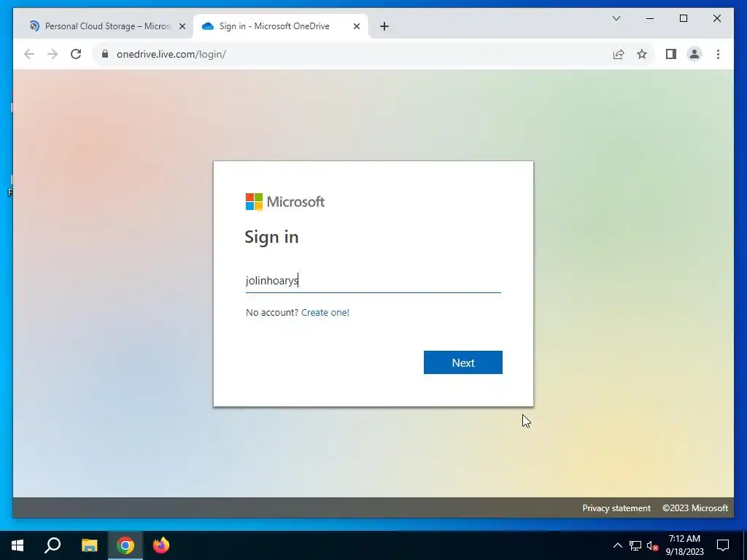Close the Personal Cloud Storage tab
The width and height of the screenshot is (747, 560).
coord(182,27)
